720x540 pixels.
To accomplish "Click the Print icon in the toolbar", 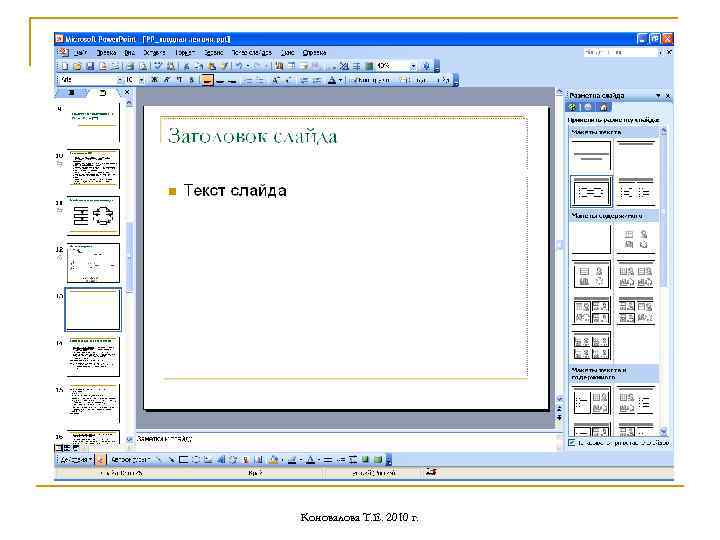I will pyautogui.click(x=130, y=66).
